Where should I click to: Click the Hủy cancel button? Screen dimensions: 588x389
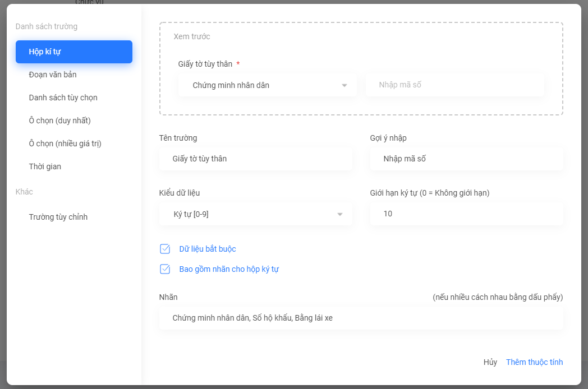[x=490, y=362]
